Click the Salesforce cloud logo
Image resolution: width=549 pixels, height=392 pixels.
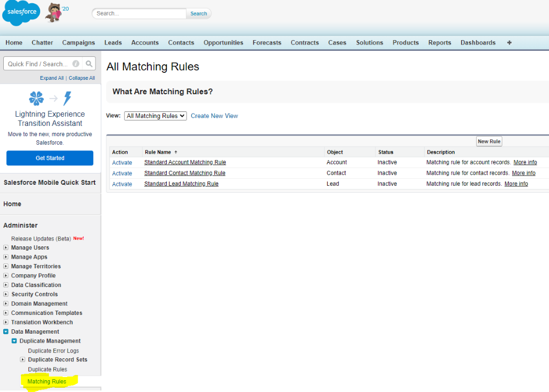21,13
